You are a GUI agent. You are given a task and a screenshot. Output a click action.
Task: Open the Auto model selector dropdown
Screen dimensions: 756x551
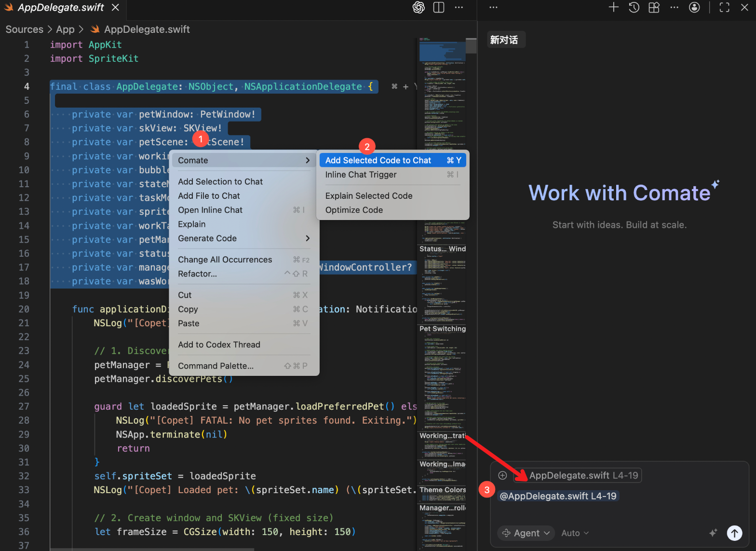click(x=575, y=533)
